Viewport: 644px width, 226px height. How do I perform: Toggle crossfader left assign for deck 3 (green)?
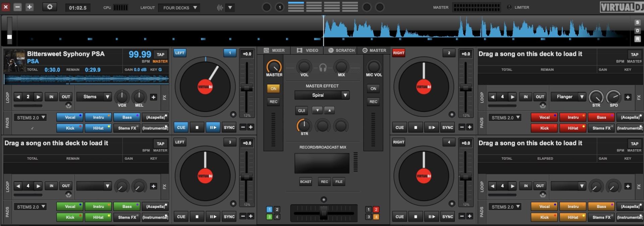coord(269,217)
